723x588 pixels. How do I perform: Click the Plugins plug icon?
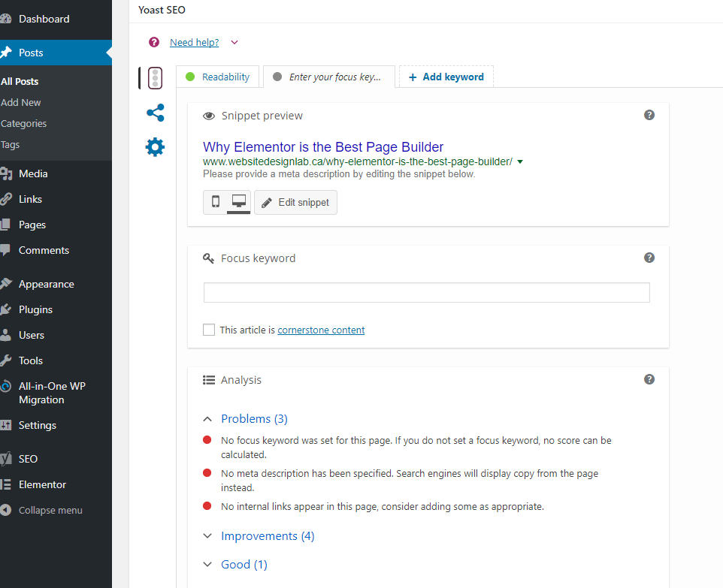5,309
